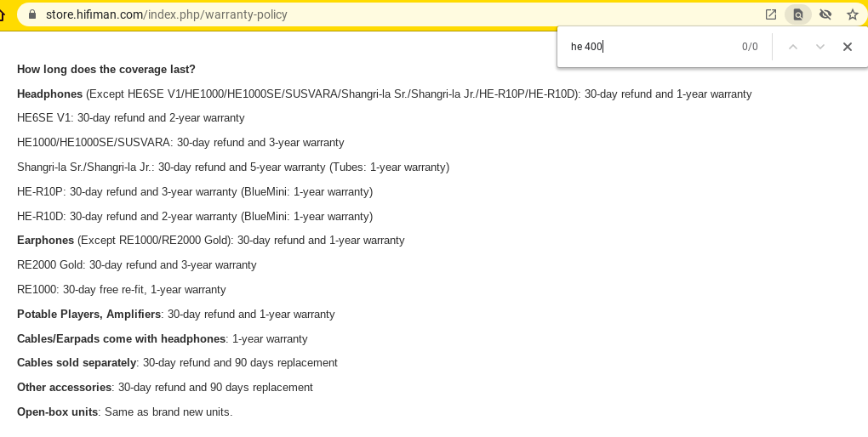
Task: Click the Other accessories label
Action: (x=64, y=387)
